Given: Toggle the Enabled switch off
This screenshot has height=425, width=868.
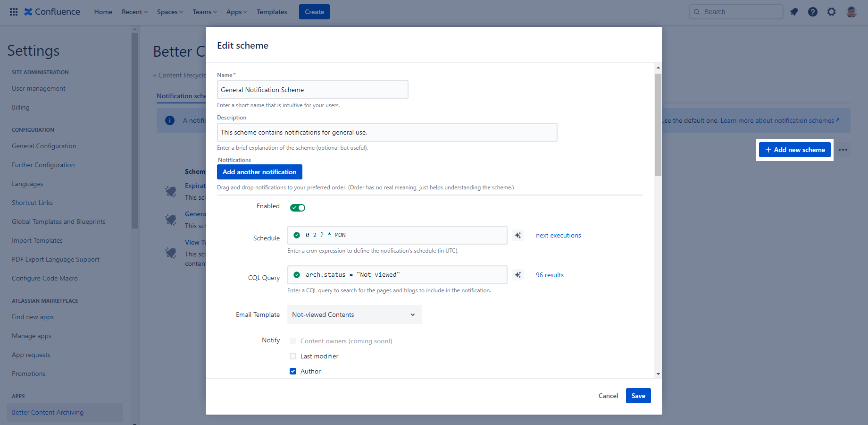Looking at the screenshot, I should coord(298,208).
